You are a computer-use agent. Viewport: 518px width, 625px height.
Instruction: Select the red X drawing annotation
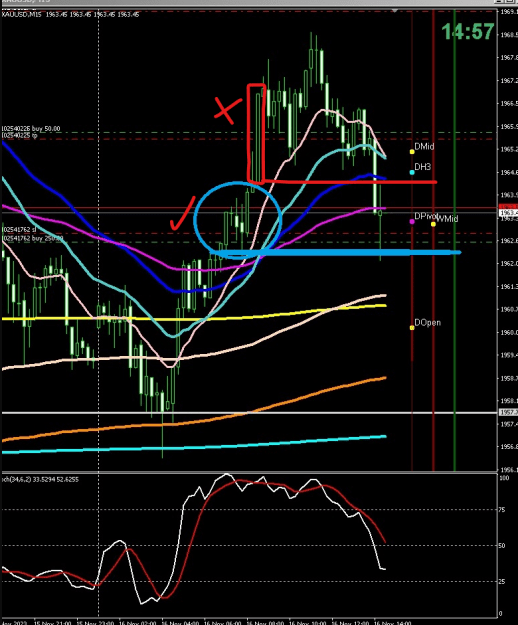pyautogui.click(x=228, y=110)
